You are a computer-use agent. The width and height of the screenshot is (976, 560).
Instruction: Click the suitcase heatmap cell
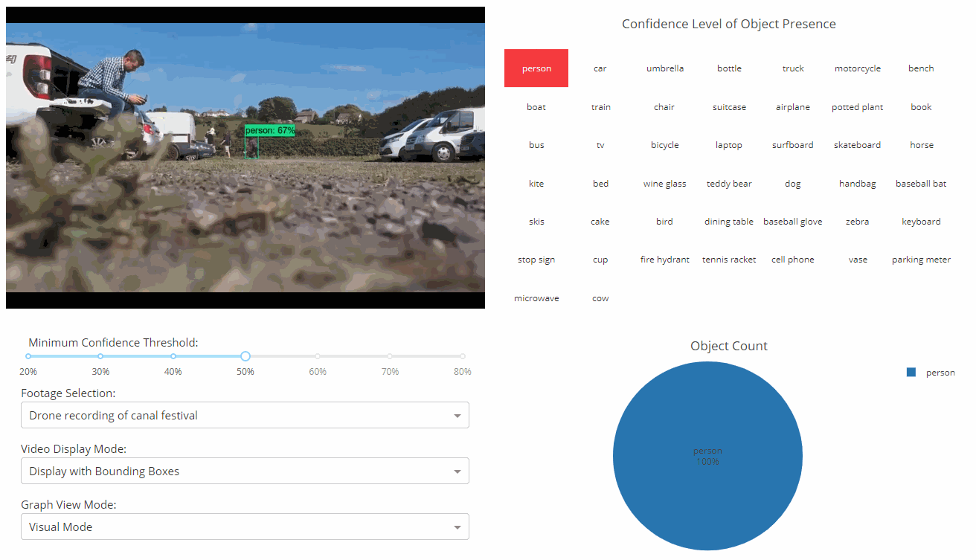729,107
